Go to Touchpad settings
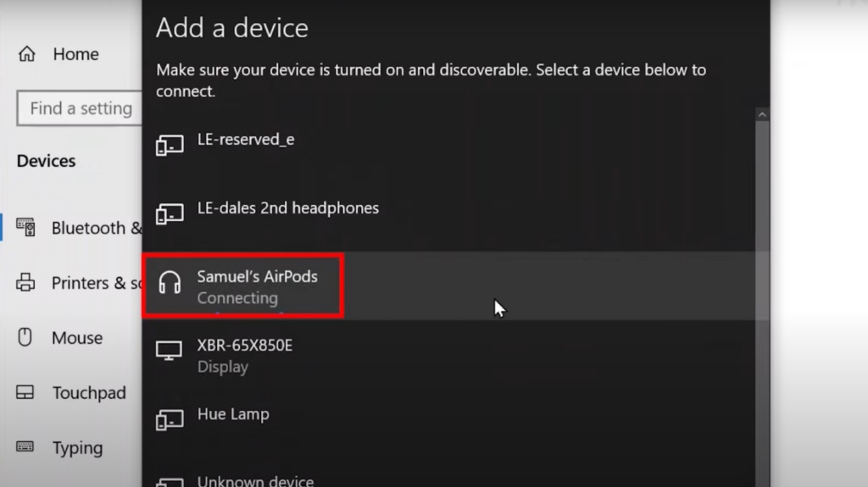 [x=88, y=393]
